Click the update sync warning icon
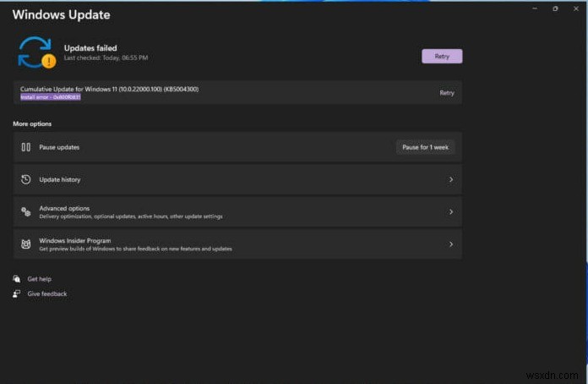The width and height of the screenshot is (588, 384). point(37,52)
